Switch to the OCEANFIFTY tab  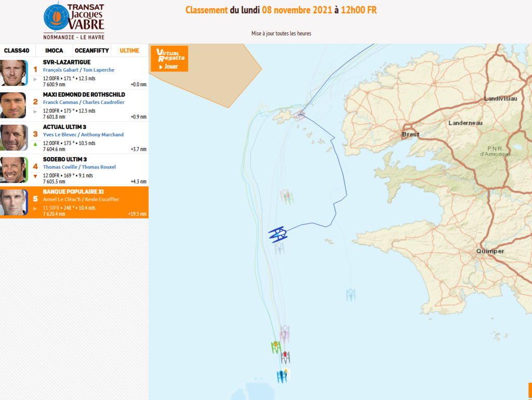click(x=92, y=50)
